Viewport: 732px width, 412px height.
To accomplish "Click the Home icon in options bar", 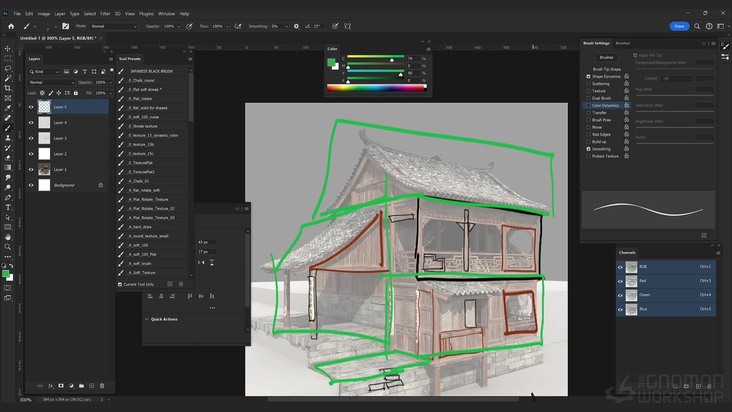I will point(9,25).
